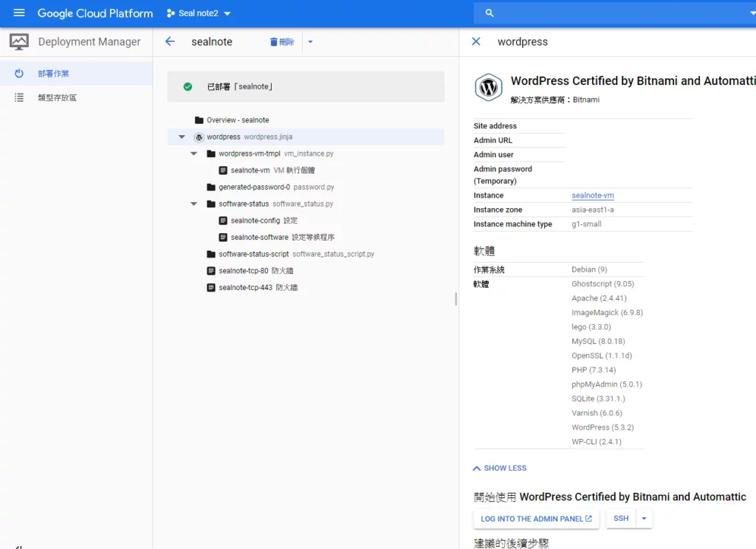Open the sealnote-vm instance link

coord(593,196)
